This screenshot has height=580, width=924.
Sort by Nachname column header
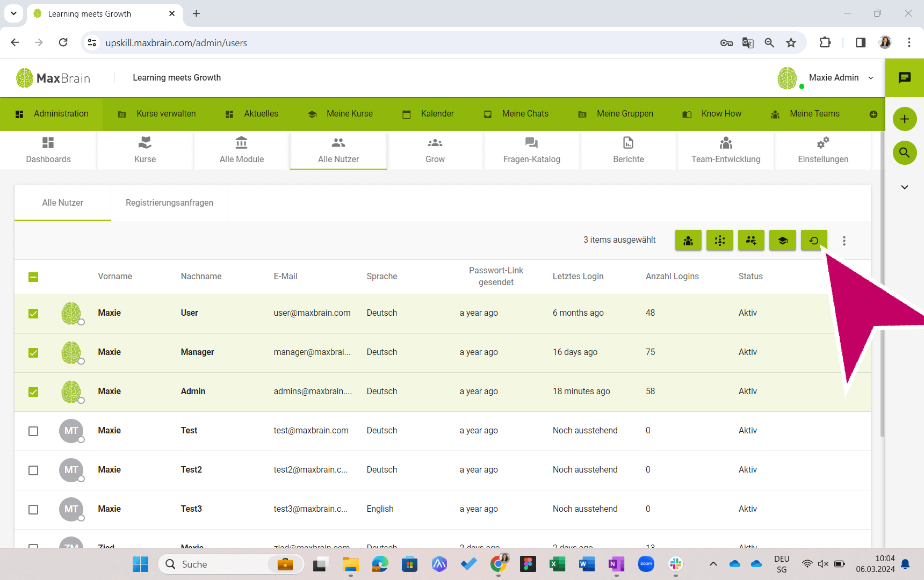click(201, 277)
